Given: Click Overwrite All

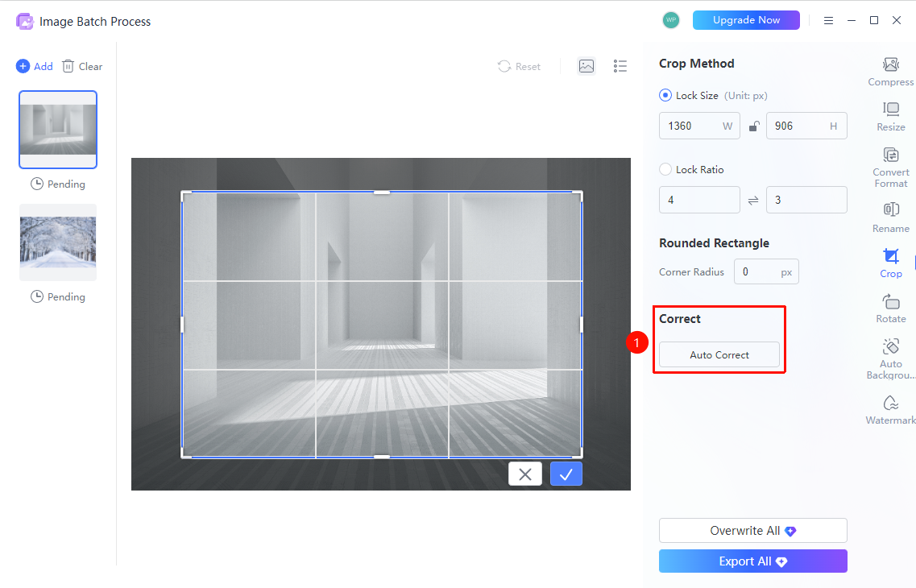Looking at the screenshot, I should click(753, 531).
